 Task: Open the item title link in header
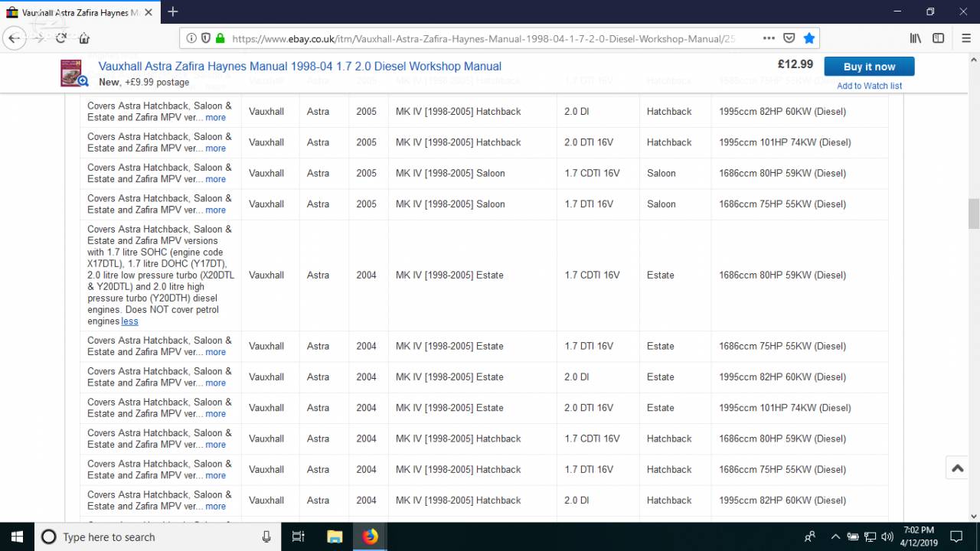(300, 67)
